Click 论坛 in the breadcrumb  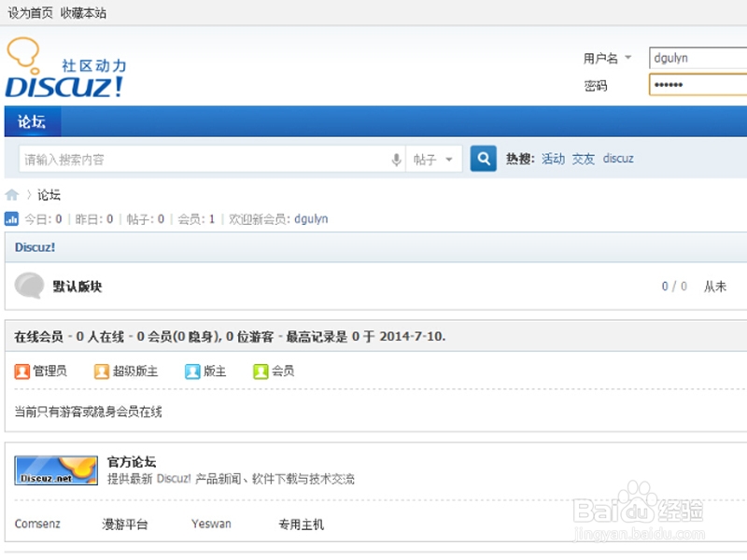(x=49, y=195)
